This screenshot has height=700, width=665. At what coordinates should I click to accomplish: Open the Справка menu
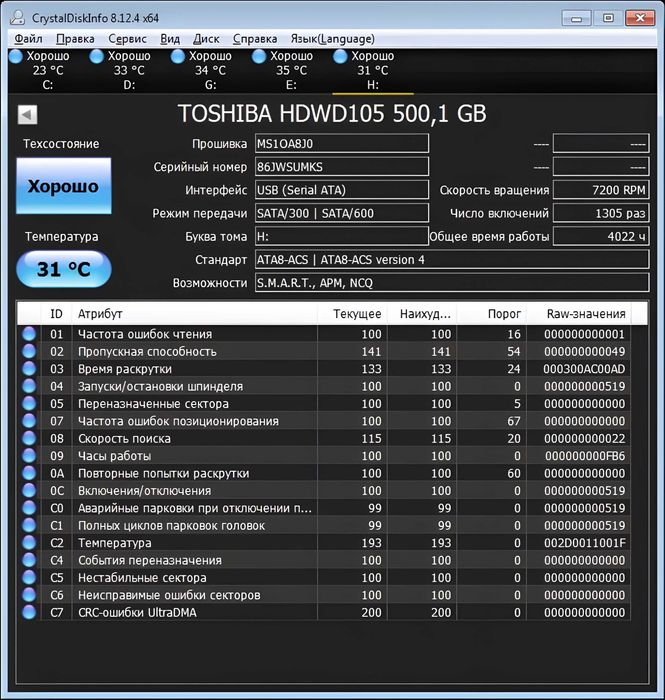[255, 39]
